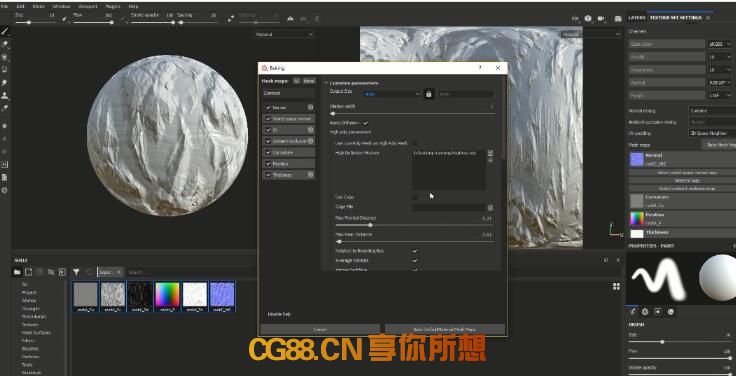
Task: Switch to the Layers tab
Action: pos(637,18)
